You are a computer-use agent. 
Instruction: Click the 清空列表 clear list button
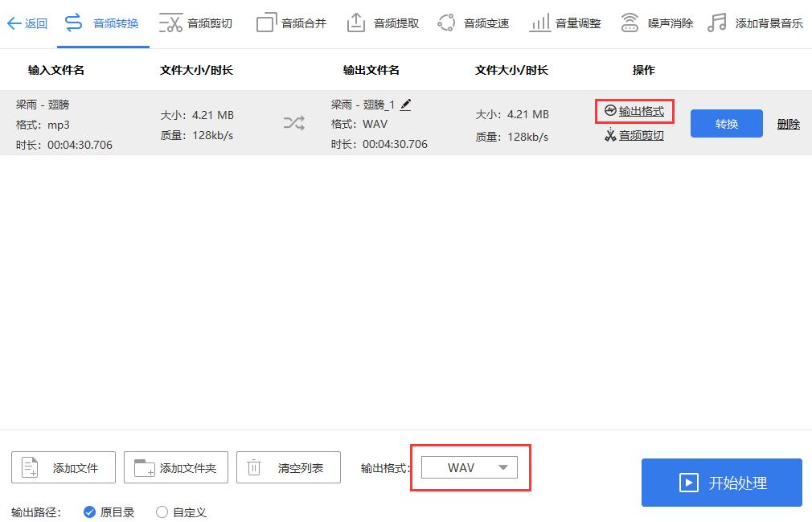(288, 467)
